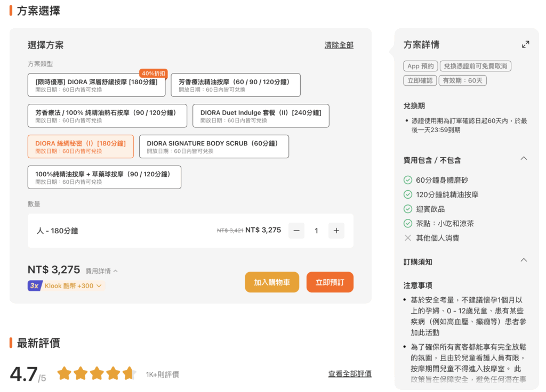Click the check icon beside 60分鐘身體磨砂
The image size is (546, 392).
point(408,180)
